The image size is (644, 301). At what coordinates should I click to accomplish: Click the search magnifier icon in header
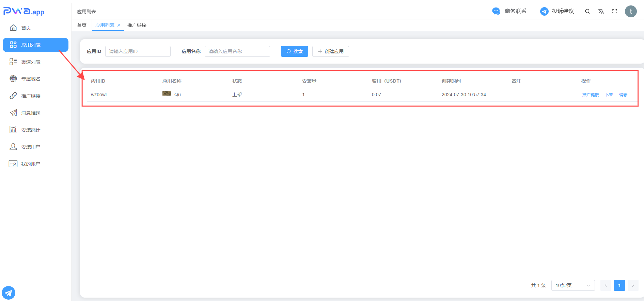[x=587, y=11]
